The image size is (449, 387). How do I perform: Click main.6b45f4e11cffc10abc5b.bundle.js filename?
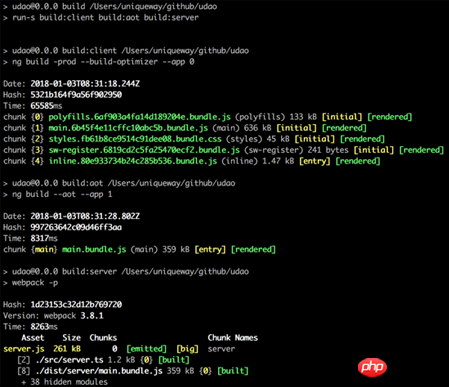click(128, 128)
